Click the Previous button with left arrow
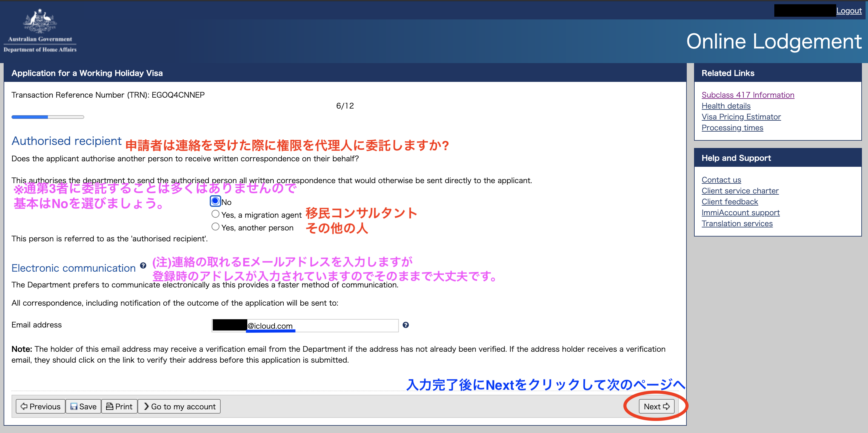Viewport: 868px width, 433px height. tap(40, 406)
